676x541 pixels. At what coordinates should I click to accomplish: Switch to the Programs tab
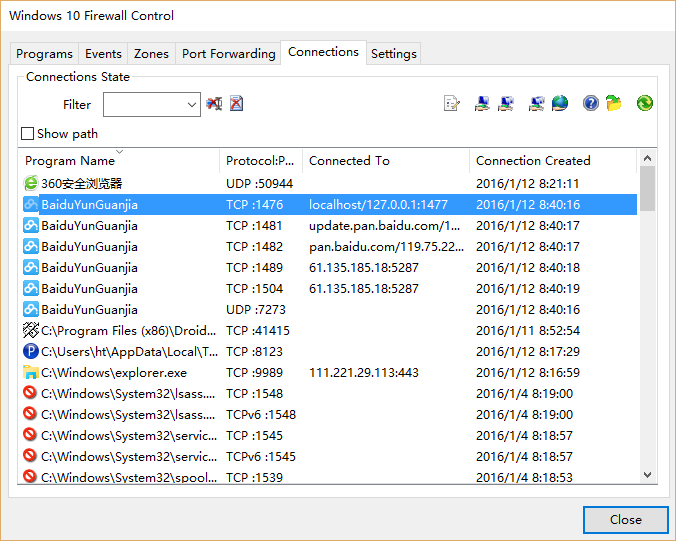[x=45, y=54]
